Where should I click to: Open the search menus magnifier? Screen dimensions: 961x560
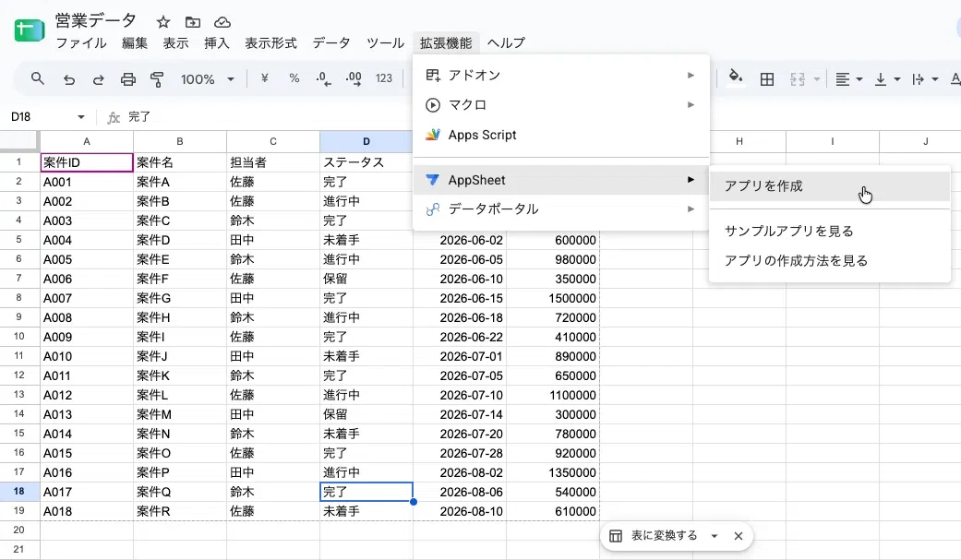coord(38,79)
